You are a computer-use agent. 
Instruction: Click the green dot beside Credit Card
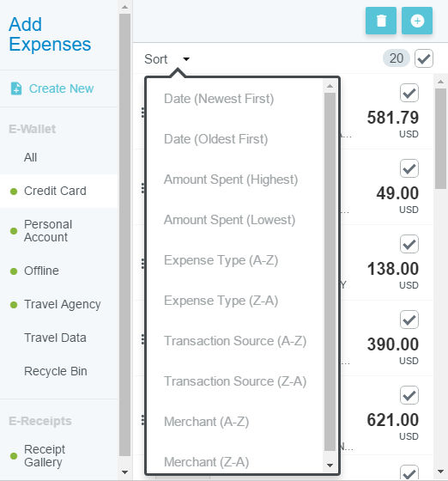(14, 192)
